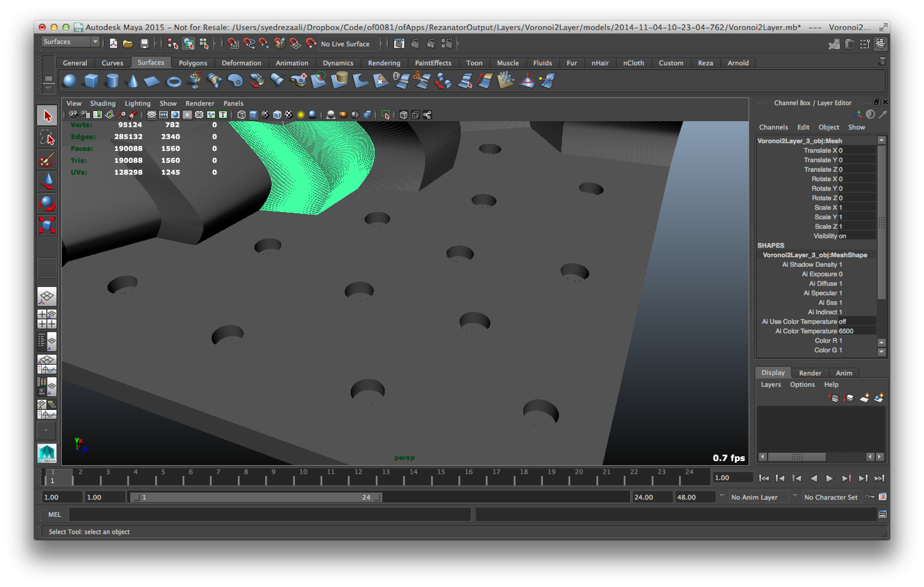The width and height of the screenshot is (924, 587).
Task: Select the Lasso tool in toolbox
Action: coord(47,137)
